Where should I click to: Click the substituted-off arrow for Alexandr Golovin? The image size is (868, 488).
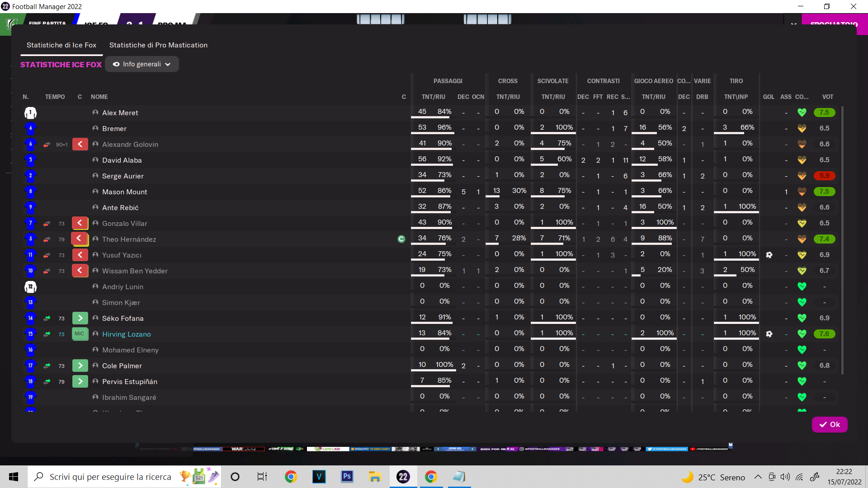coord(80,145)
